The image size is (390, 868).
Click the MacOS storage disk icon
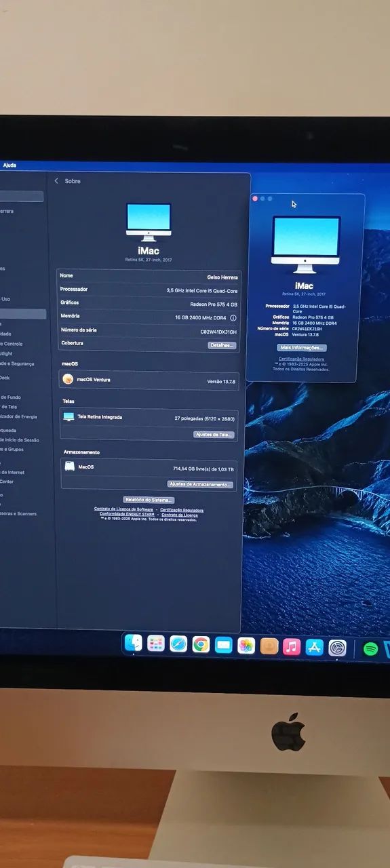tap(69, 467)
